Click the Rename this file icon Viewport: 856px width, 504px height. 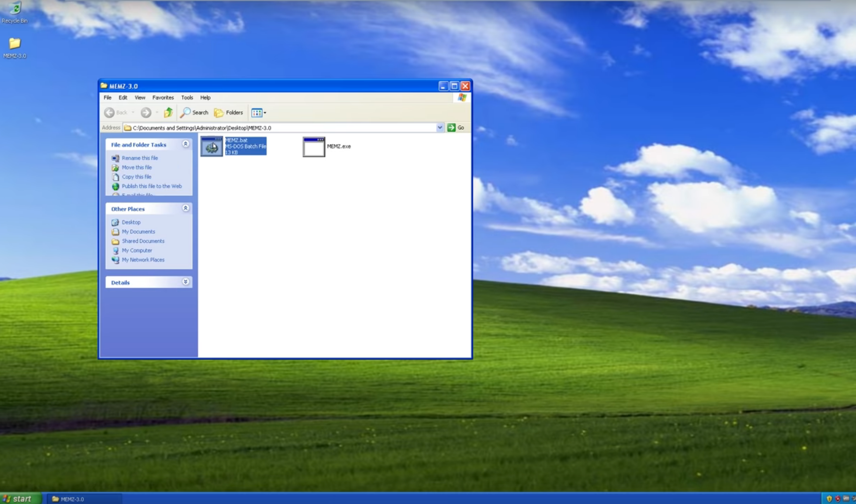[115, 158]
